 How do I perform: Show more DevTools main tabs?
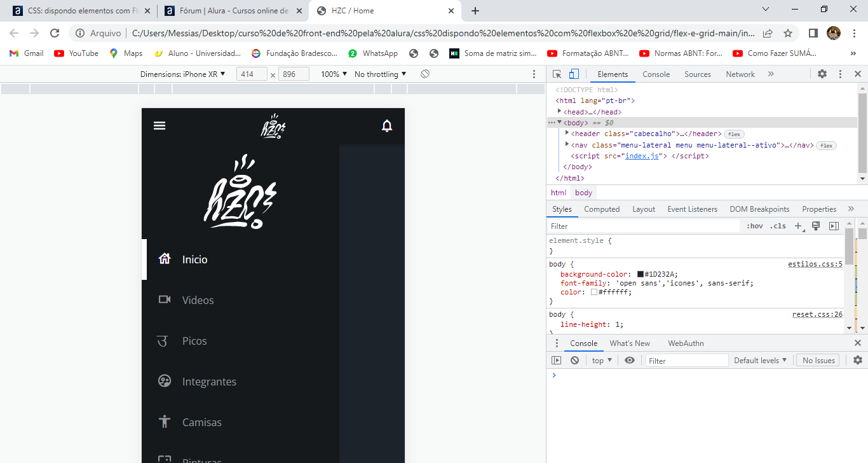pos(771,74)
